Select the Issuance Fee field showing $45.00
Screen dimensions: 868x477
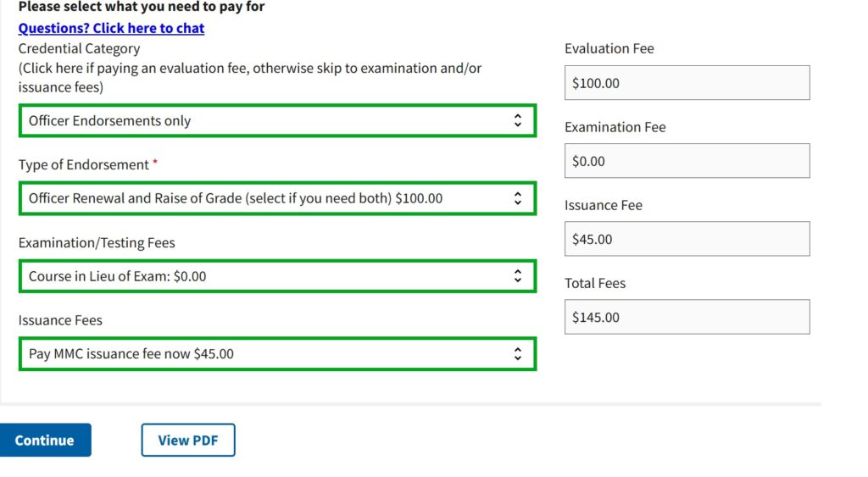coord(687,239)
